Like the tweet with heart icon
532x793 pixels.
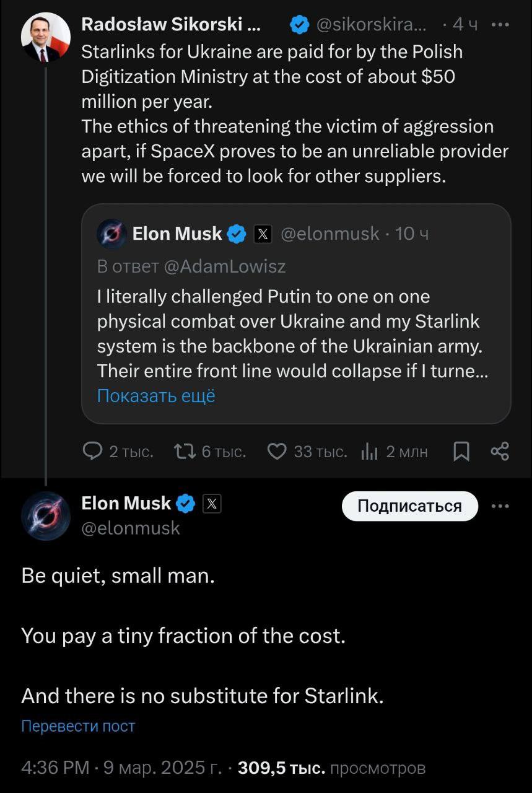277,452
